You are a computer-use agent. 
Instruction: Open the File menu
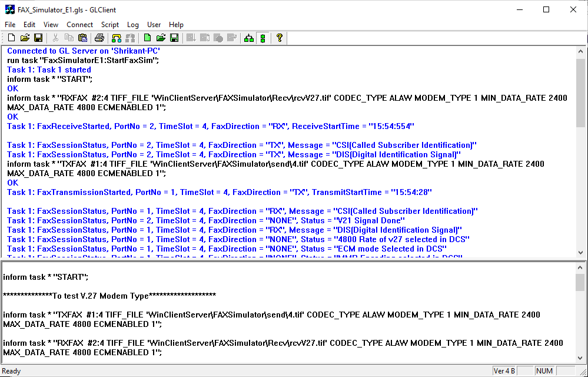click(10, 25)
